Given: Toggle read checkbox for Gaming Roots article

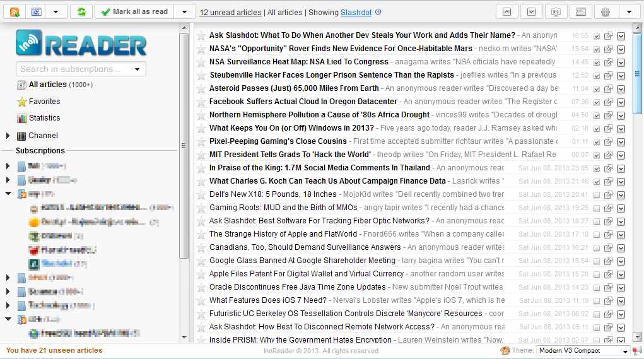Looking at the screenshot, I should pyautogui.click(x=597, y=208).
